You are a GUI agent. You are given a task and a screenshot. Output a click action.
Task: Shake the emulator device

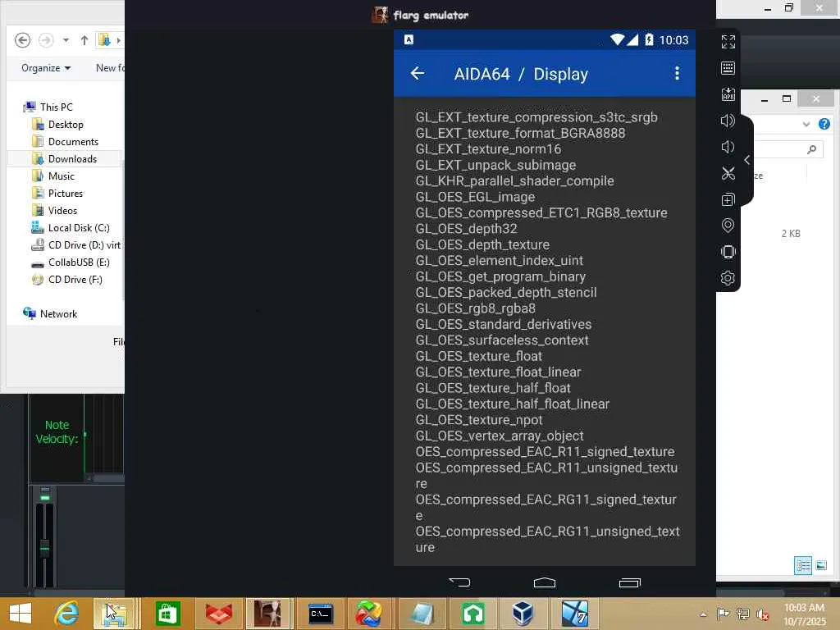coord(728,252)
